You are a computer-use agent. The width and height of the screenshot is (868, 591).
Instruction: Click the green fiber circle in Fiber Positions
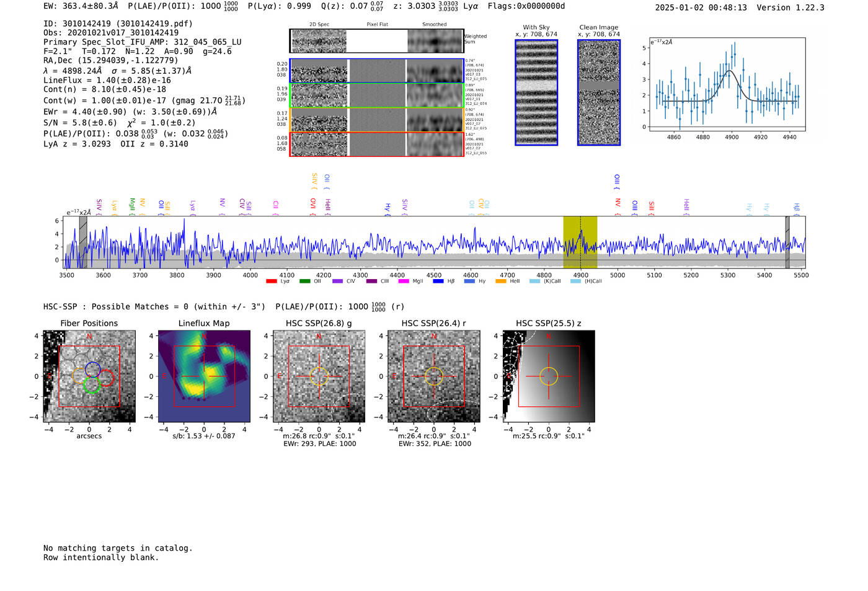tap(91, 385)
